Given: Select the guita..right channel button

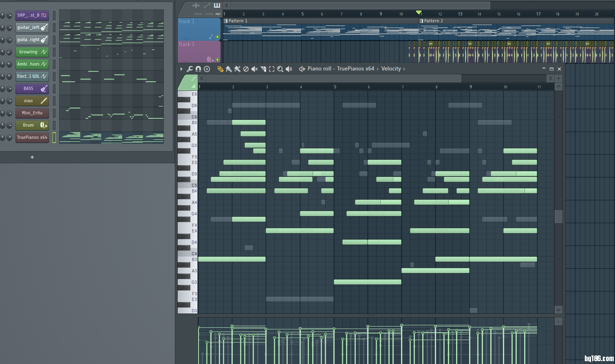Looking at the screenshot, I should point(32,40).
